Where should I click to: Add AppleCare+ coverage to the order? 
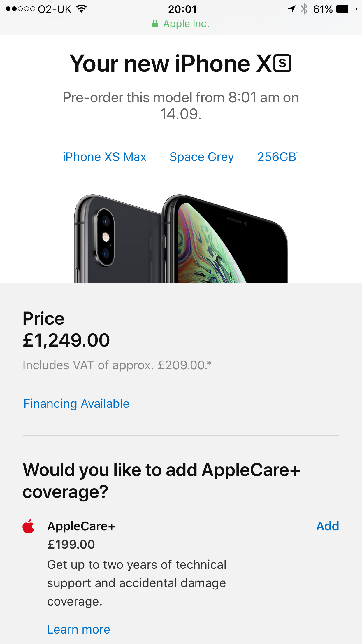[328, 526]
